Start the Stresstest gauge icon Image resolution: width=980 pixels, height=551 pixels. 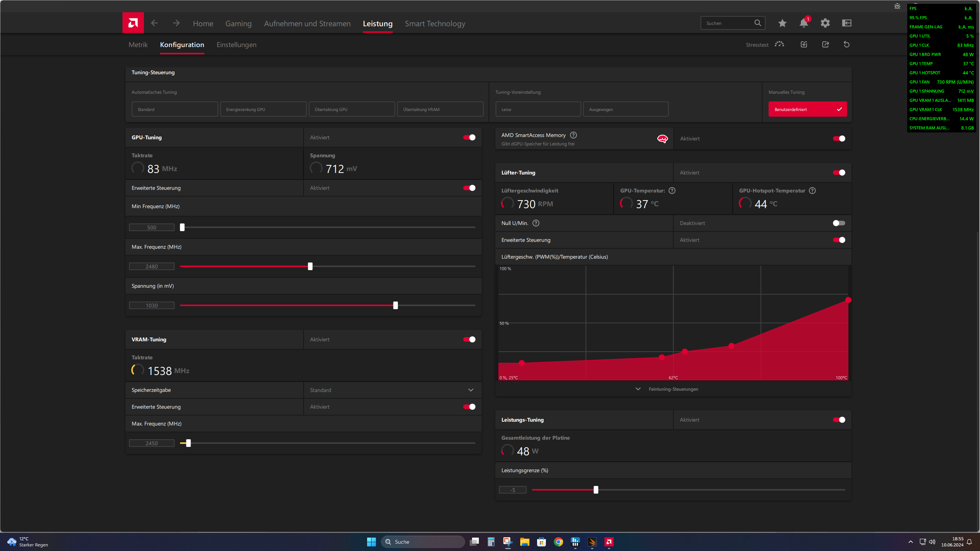coord(779,45)
